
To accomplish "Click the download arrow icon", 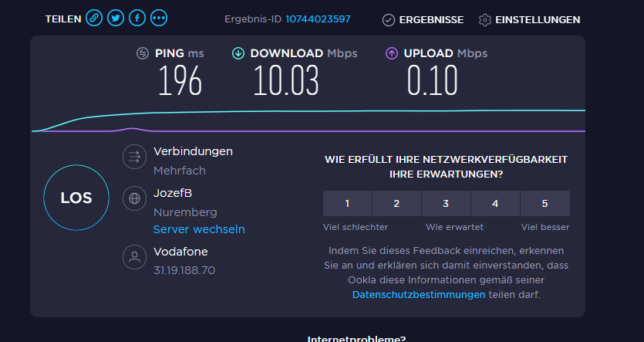I will coord(238,53).
